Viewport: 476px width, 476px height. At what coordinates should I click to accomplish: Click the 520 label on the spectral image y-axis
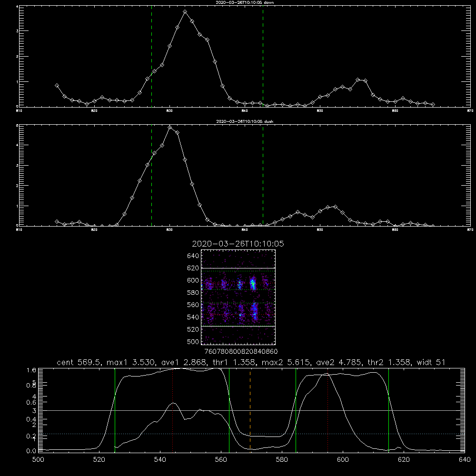[193, 329]
